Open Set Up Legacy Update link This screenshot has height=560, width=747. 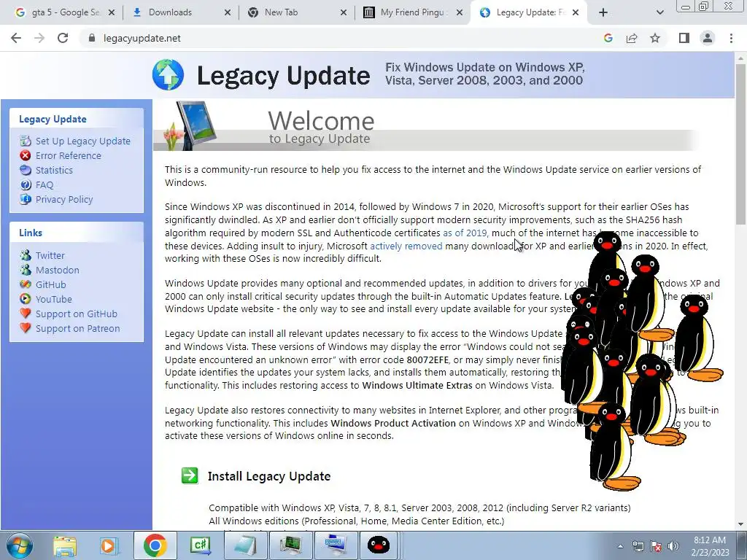[x=83, y=141]
